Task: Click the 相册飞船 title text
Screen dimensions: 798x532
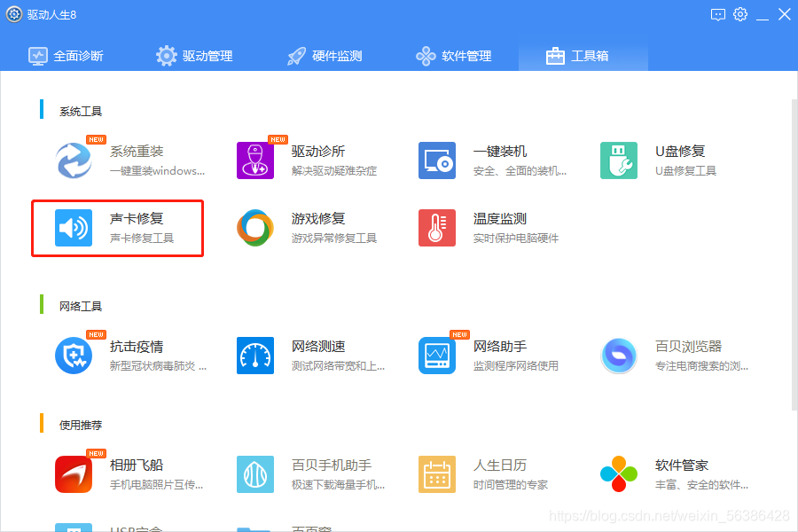Action: 137,465
